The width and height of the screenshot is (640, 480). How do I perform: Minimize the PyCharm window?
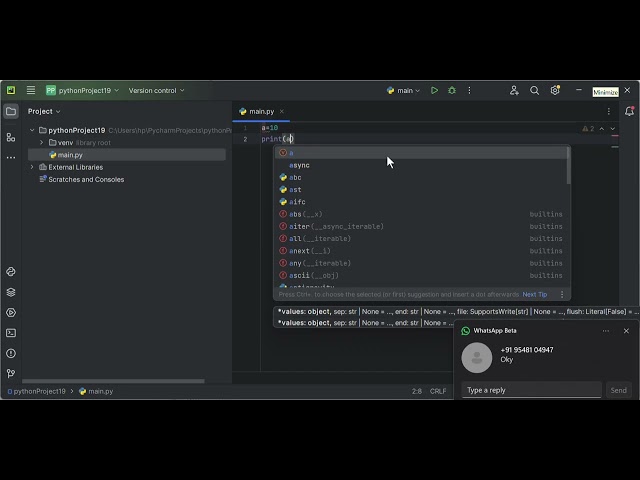point(579,90)
